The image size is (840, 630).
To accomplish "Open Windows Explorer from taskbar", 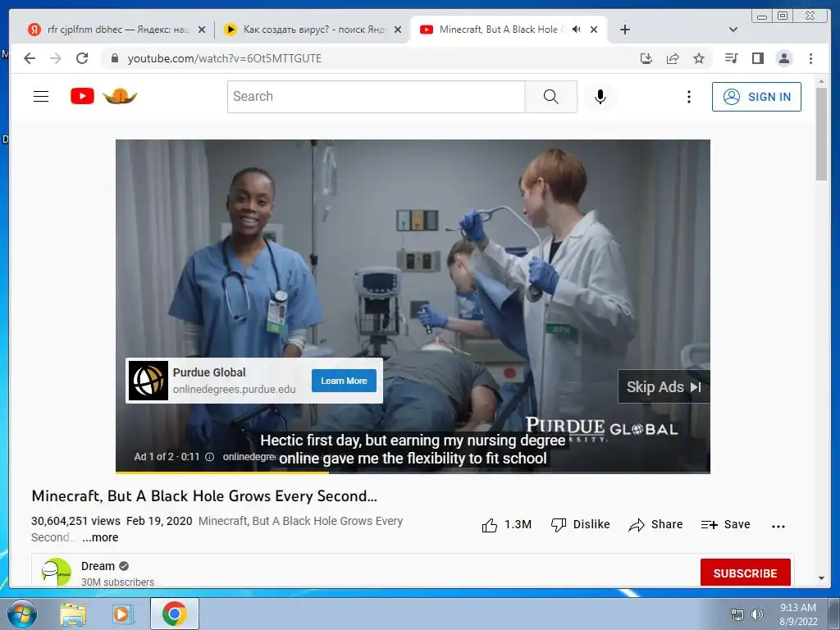I will pos(73,614).
